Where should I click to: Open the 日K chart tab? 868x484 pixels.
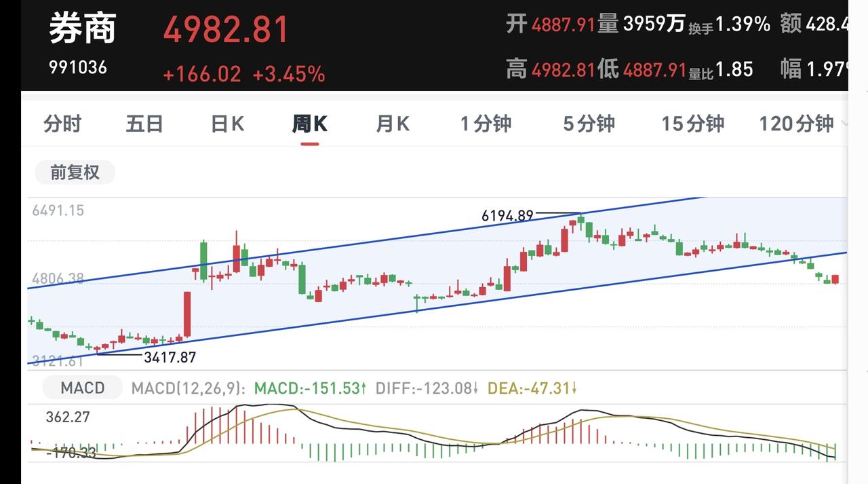(x=227, y=124)
